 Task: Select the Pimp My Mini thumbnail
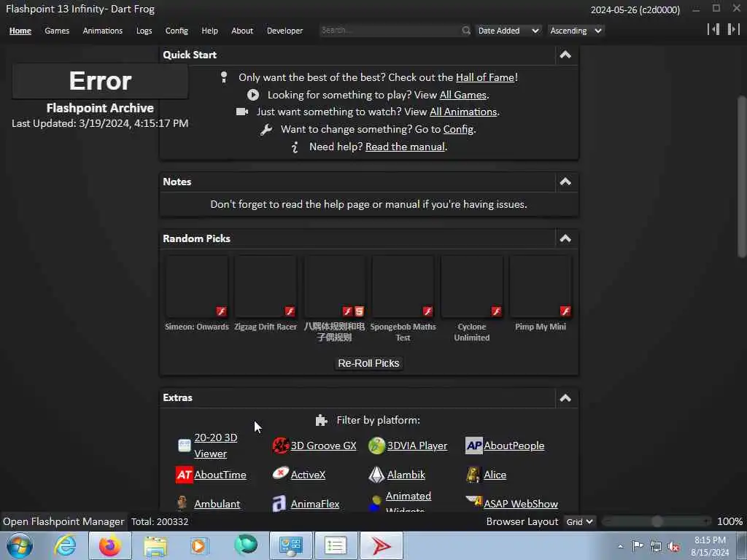(541, 287)
